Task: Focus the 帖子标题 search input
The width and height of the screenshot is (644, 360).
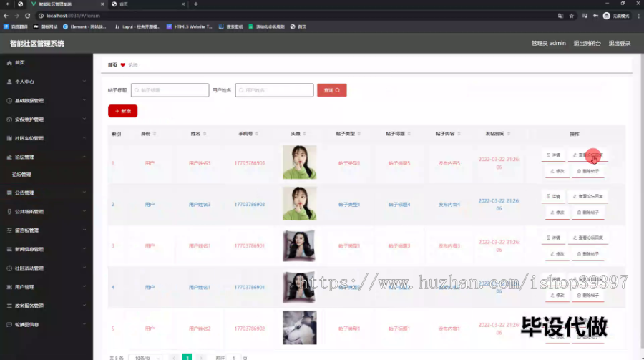Action: pos(170,90)
